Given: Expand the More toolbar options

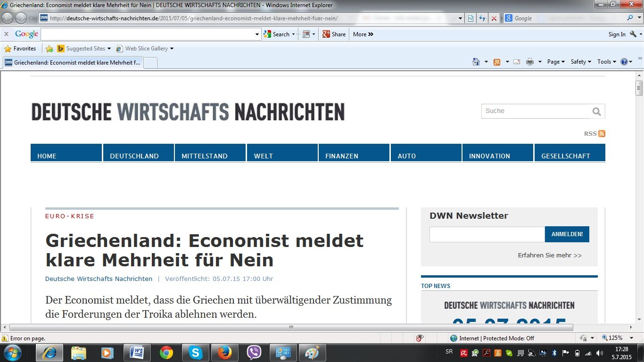Looking at the screenshot, I should click(363, 34).
